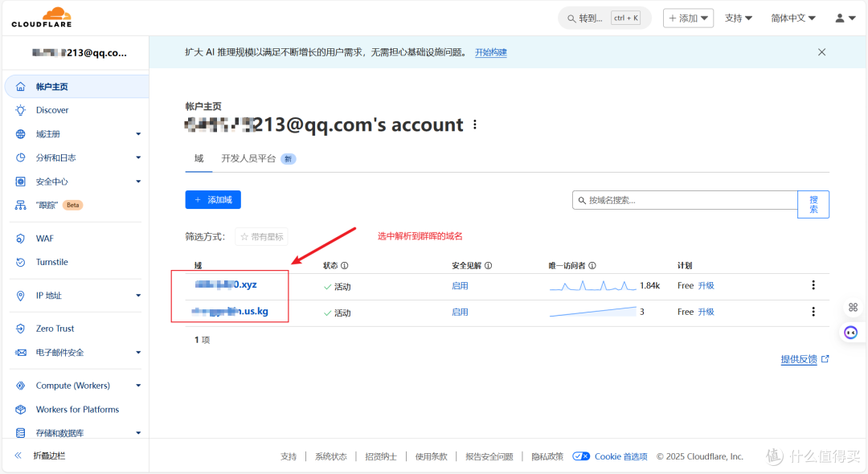
Task: Click the floating chat assistant icon
Action: pyautogui.click(x=851, y=333)
